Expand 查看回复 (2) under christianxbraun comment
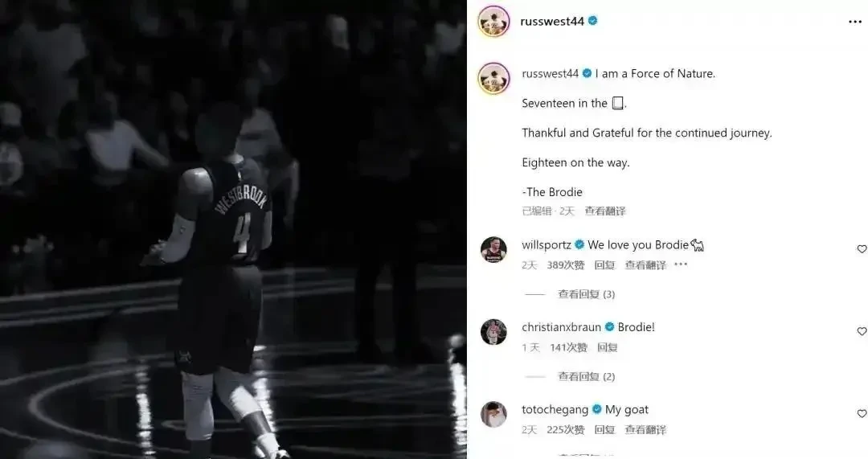This screenshot has width=868, height=459. point(586,376)
